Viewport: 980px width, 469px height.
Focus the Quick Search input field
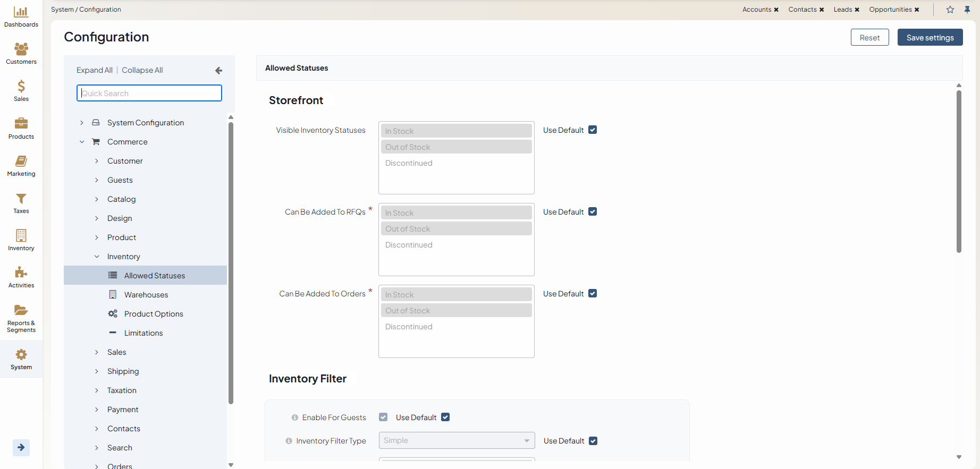pos(149,93)
